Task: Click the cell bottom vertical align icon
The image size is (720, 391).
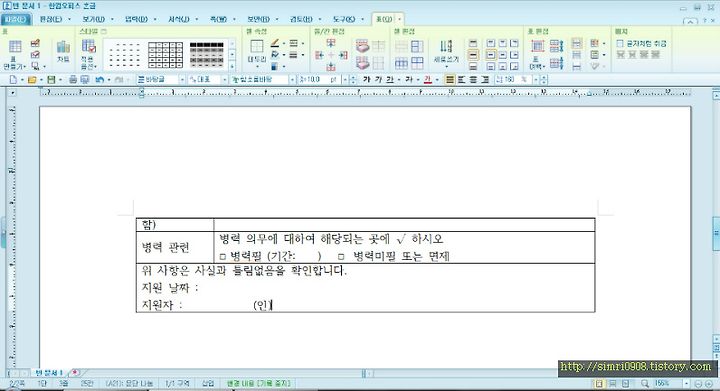Action: 473,67
